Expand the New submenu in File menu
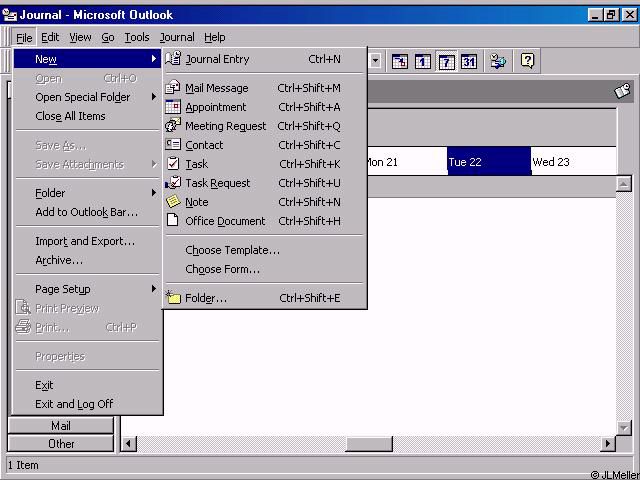640x480 pixels. coord(87,59)
